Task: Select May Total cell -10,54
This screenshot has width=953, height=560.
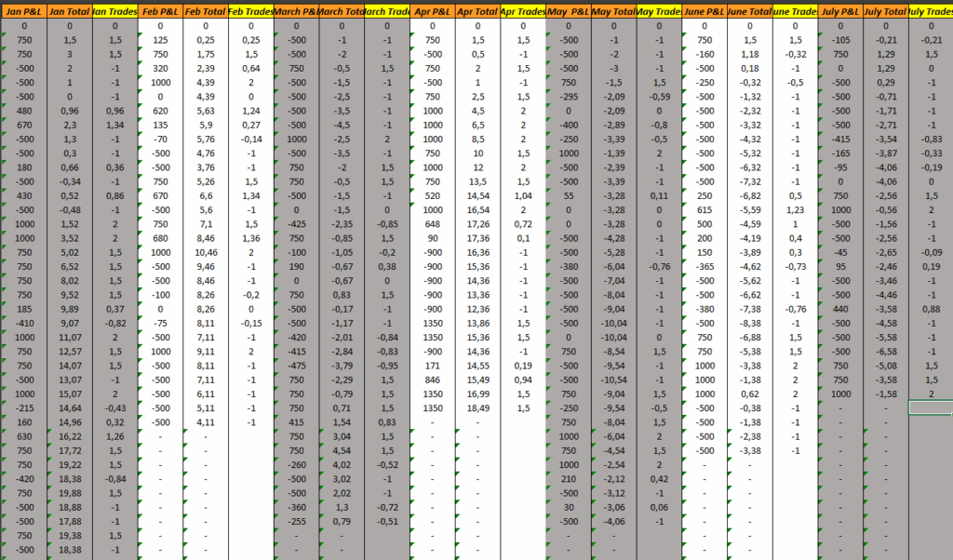Action: click(x=614, y=380)
